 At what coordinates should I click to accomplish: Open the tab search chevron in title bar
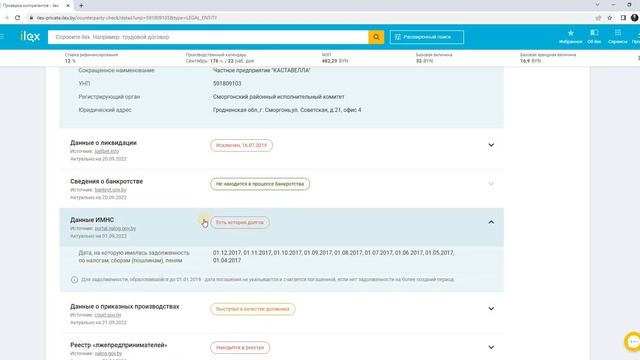(x=597, y=5)
